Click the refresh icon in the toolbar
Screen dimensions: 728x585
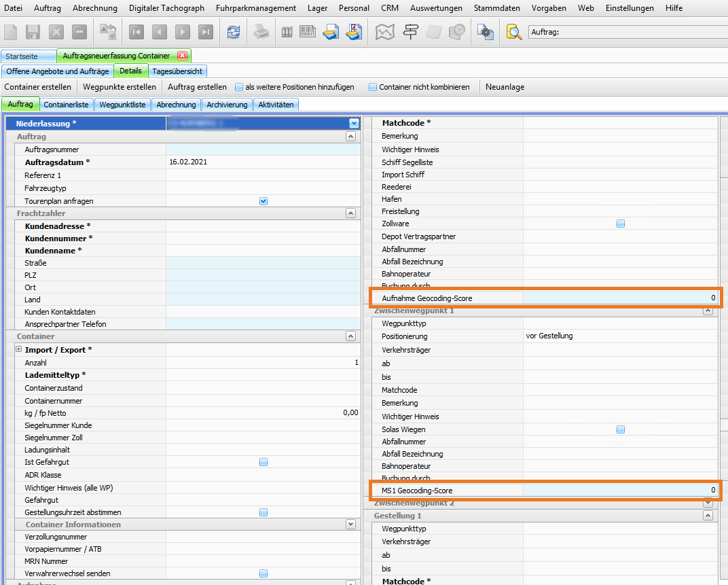(x=233, y=32)
